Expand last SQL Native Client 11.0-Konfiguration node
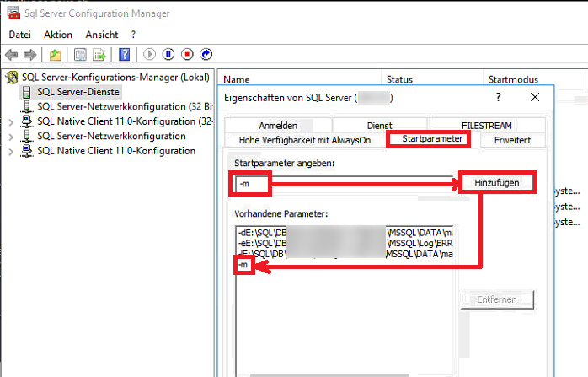 (x=10, y=152)
